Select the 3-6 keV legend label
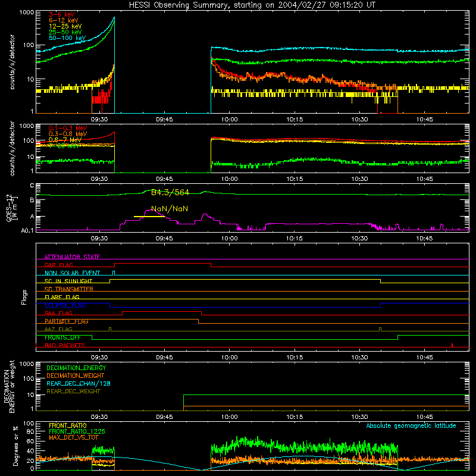Screen dimensions: 476x476 [x=62, y=14]
